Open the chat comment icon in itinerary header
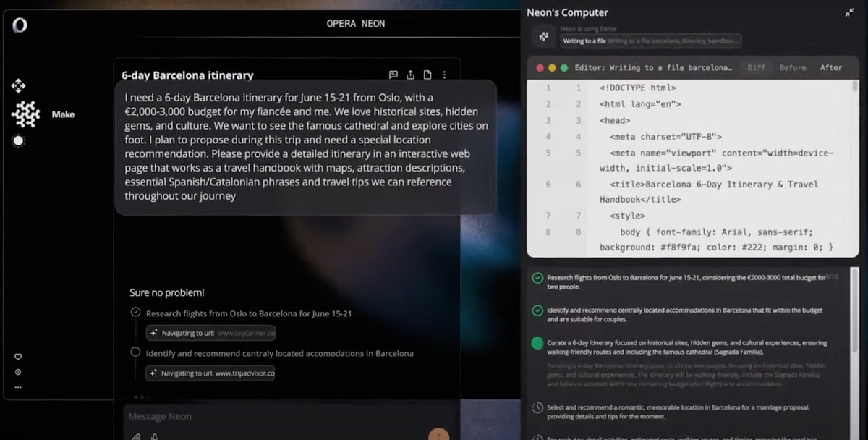Viewport: 868px width, 440px height. click(x=393, y=75)
